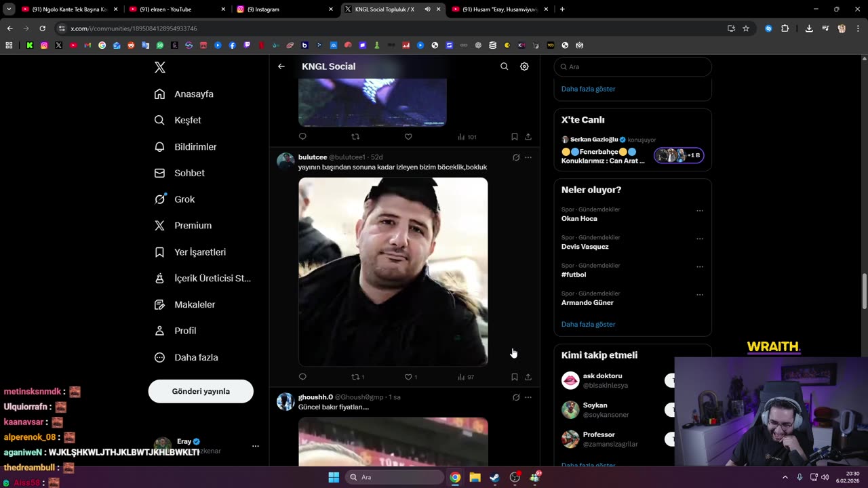This screenshot has height=488, width=868.
Task: Click upper Daha fazla göster link
Action: tap(588, 89)
